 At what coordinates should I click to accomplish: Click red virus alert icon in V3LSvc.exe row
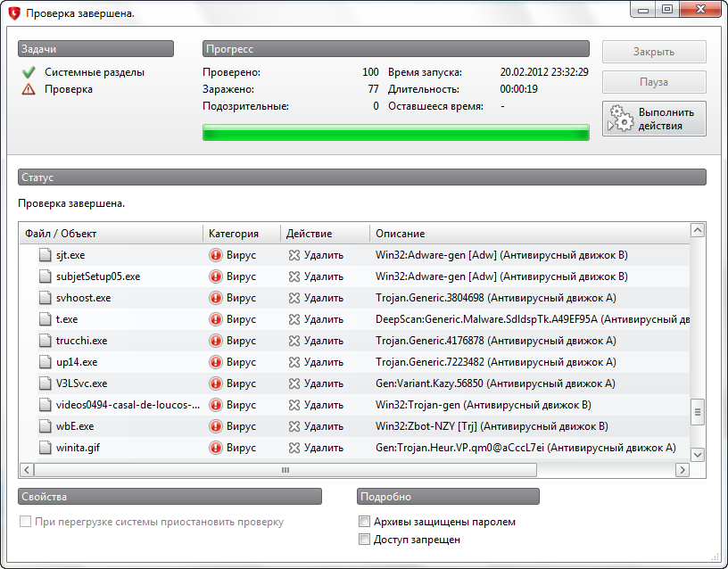(x=215, y=383)
